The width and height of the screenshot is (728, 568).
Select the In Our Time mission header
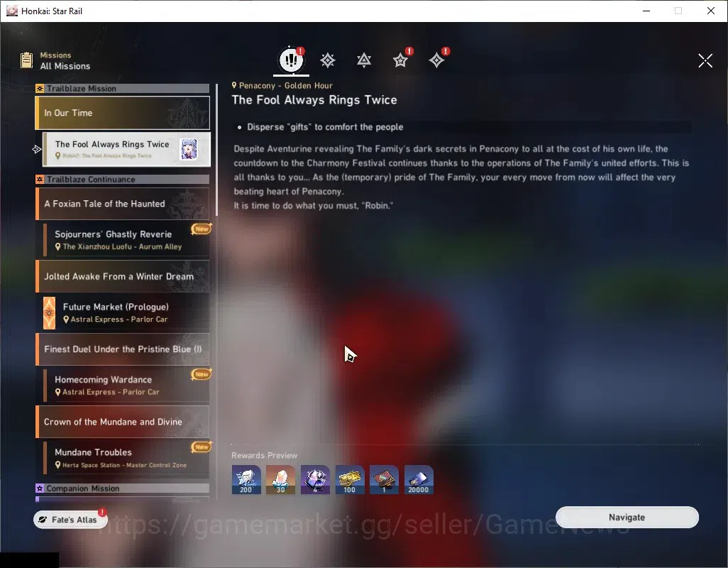point(123,113)
